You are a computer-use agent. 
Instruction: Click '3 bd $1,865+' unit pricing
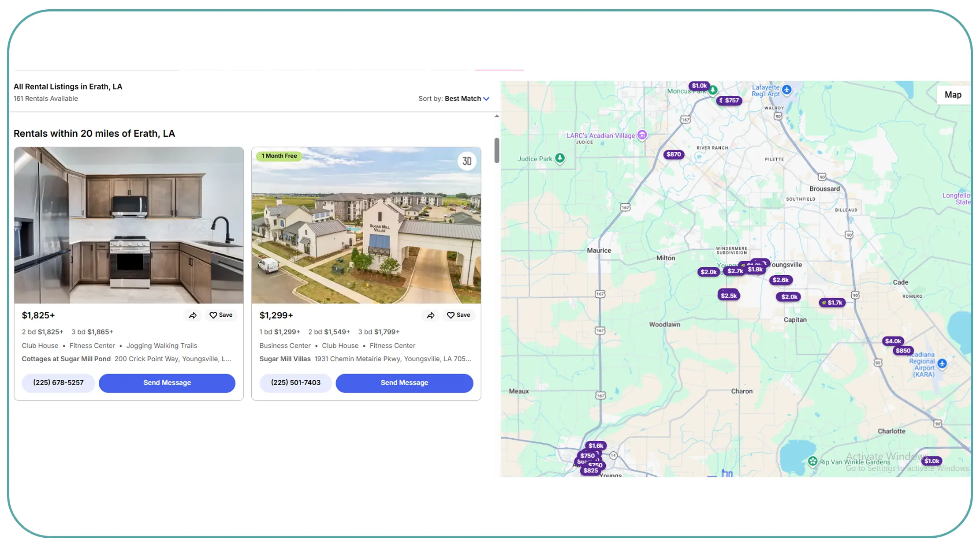click(x=92, y=332)
